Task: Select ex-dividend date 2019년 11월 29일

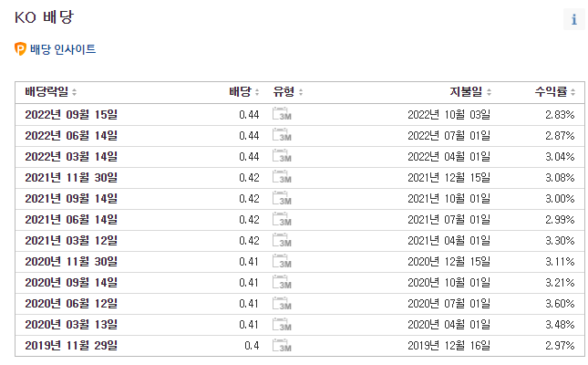Action: tap(71, 346)
